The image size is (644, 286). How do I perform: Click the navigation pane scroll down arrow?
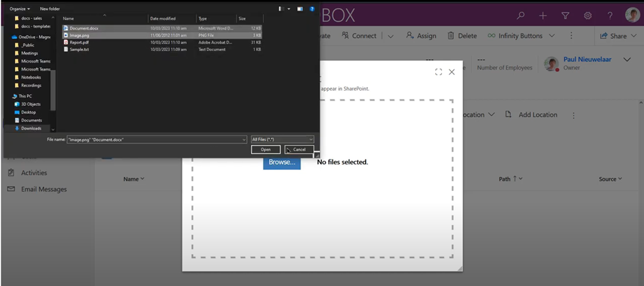click(53, 129)
